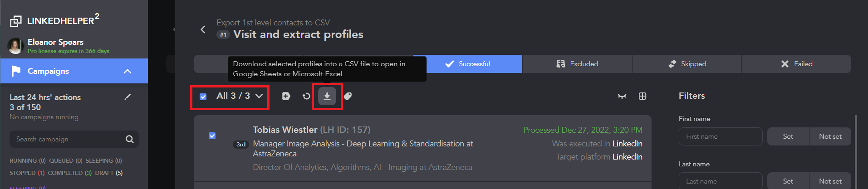Click the search campaign magnifier icon
The height and width of the screenshot is (189, 868).
(x=130, y=139)
